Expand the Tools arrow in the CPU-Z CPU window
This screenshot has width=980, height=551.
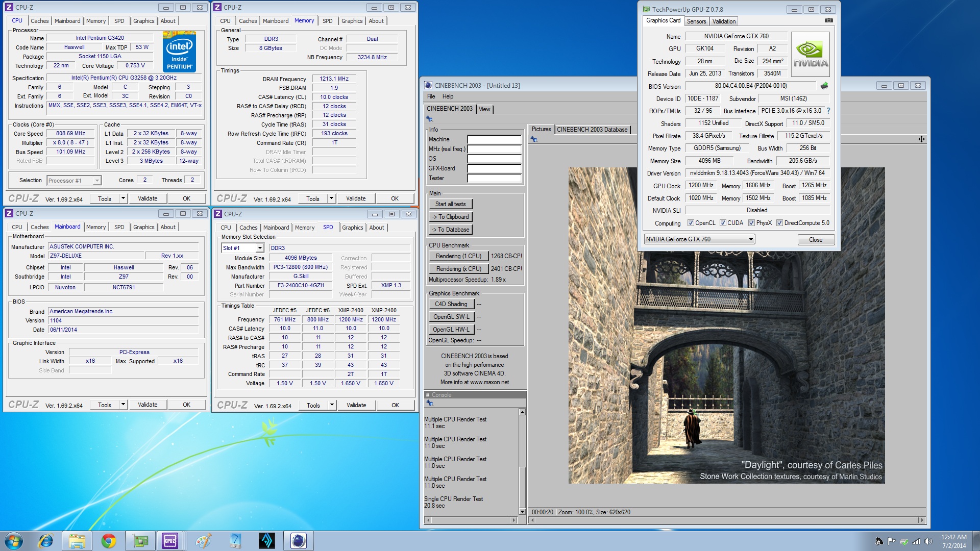123,198
